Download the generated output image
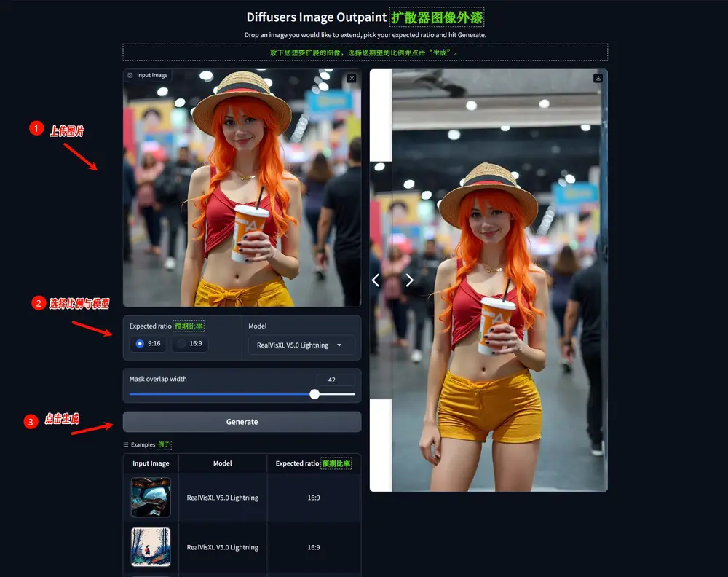Screen dimensions: 728x577 [x=598, y=78]
